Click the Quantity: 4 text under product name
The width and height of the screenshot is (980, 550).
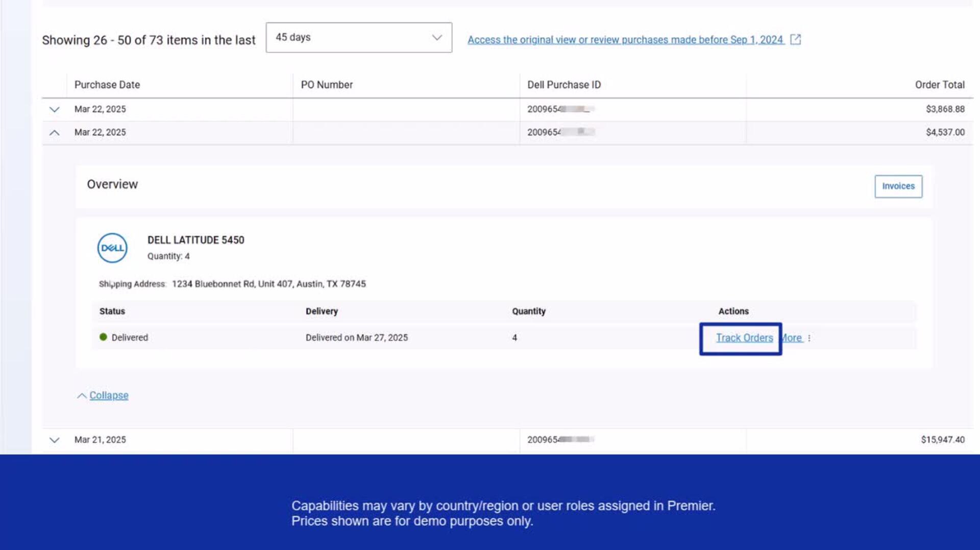(x=168, y=256)
